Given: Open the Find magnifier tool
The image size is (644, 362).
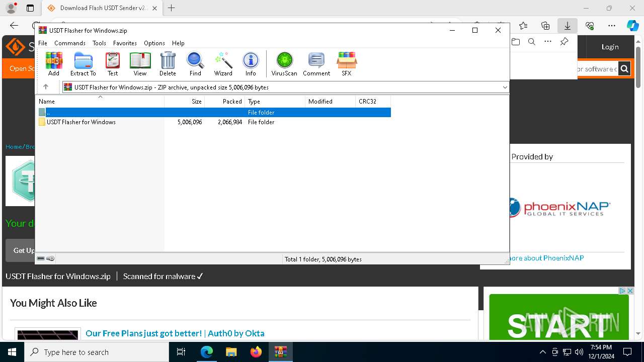Looking at the screenshot, I should pos(195,64).
